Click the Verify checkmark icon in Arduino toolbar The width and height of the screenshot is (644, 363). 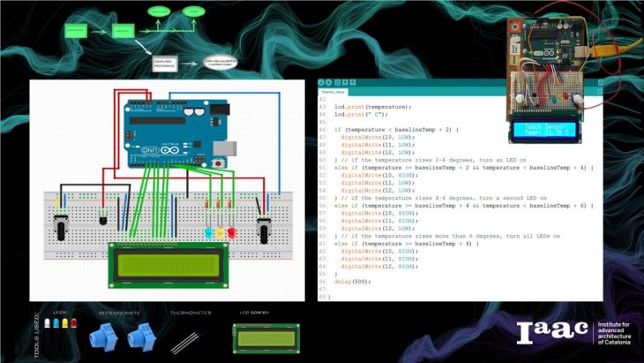pos(322,82)
